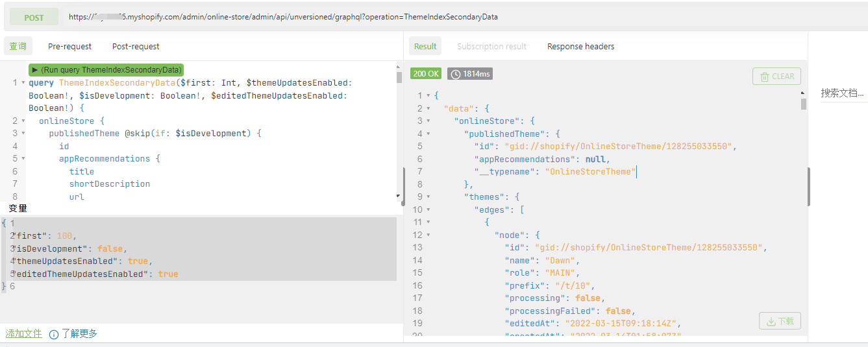Click the download icon in 下载 button

coord(771,321)
